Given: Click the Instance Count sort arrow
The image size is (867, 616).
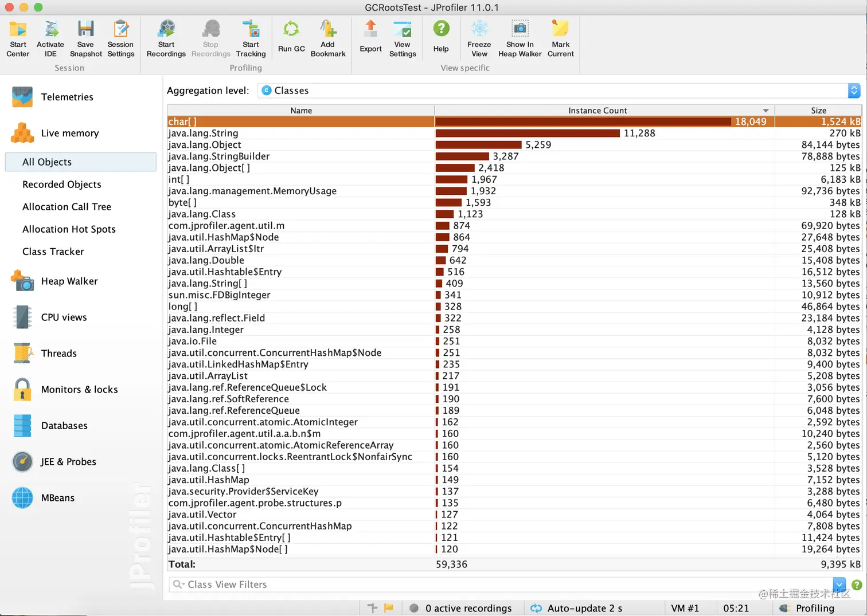Looking at the screenshot, I should click(766, 111).
